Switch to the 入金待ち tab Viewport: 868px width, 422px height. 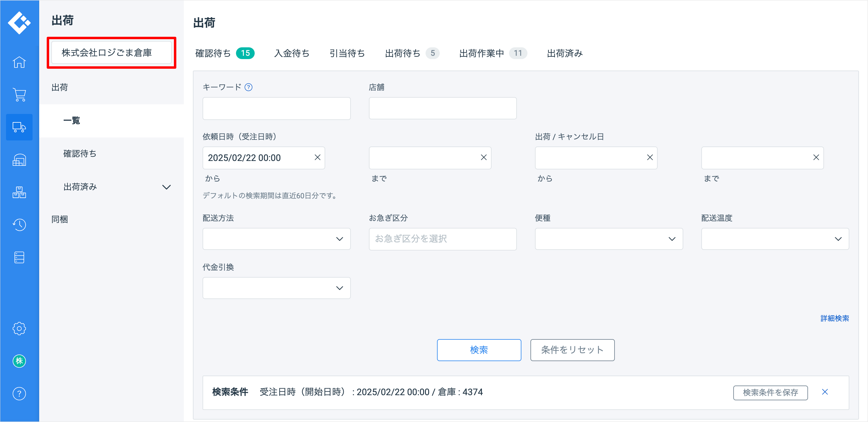click(292, 53)
